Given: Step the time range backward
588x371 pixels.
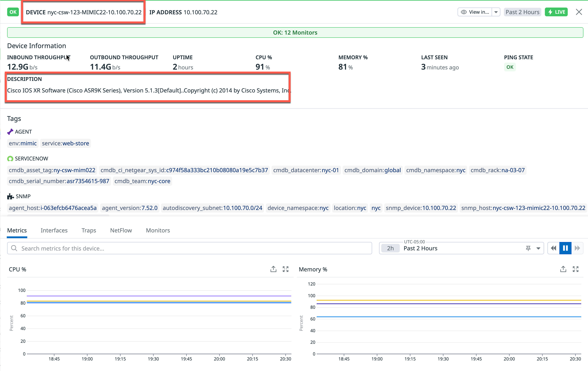Looking at the screenshot, I should tap(553, 248).
